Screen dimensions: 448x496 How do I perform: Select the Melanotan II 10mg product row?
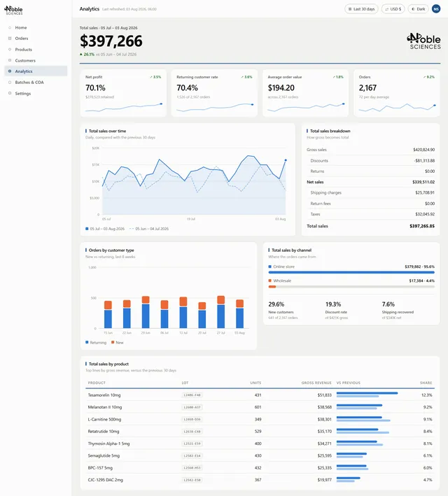click(x=260, y=407)
